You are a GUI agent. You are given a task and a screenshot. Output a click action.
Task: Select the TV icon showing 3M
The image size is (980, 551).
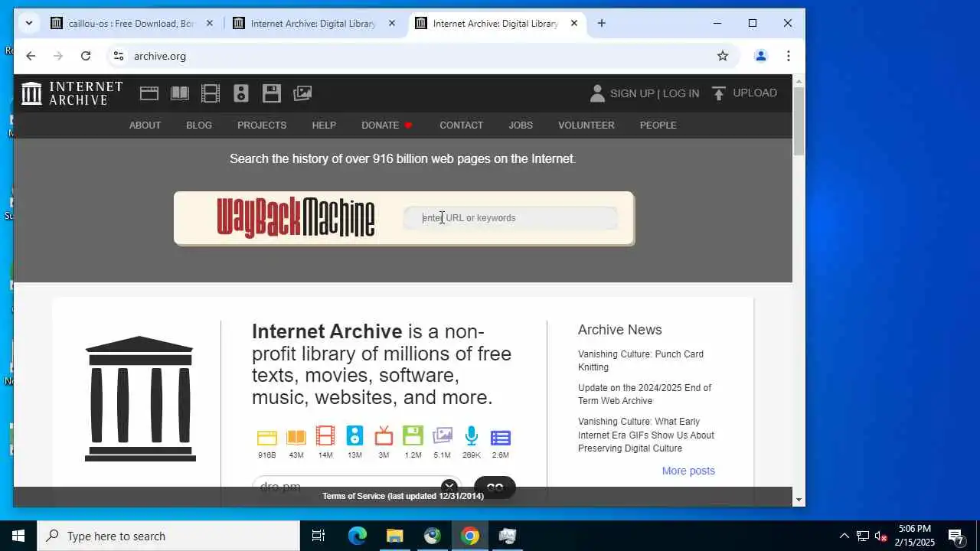pos(384,436)
